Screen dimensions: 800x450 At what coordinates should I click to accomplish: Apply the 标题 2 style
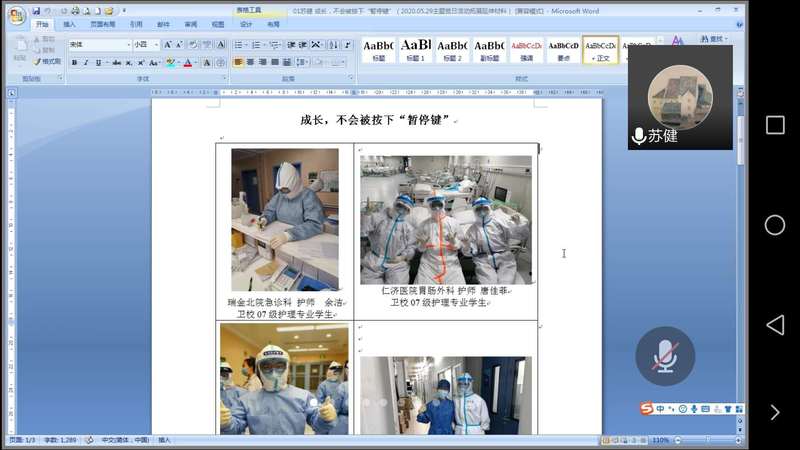[452, 50]
